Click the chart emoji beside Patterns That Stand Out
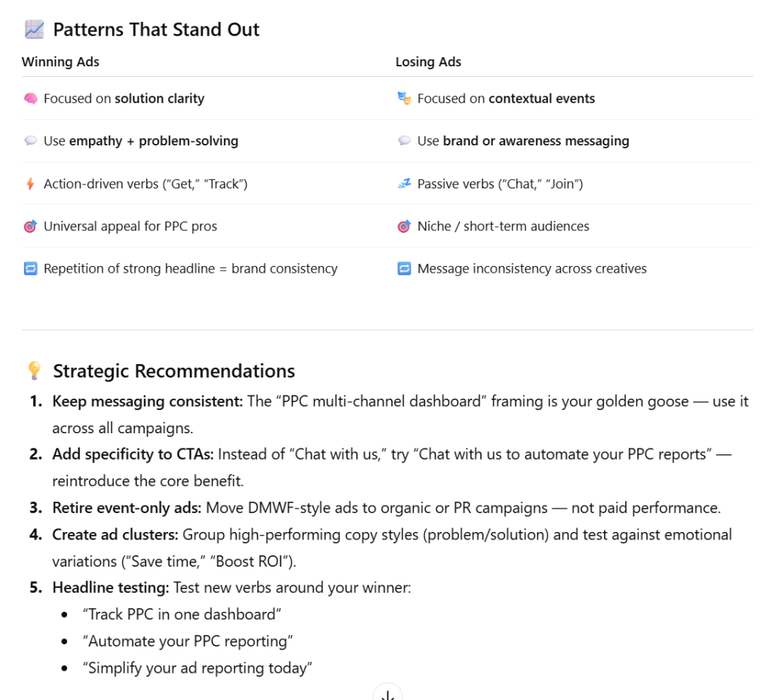The height and width of the screenshot is (700, 772). (x=34, y=30)
